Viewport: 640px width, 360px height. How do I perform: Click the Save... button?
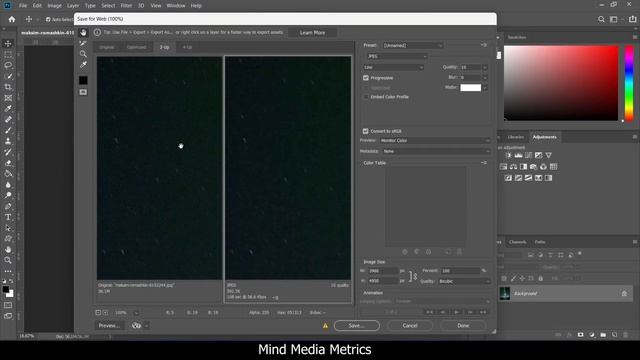pos(357,326)
